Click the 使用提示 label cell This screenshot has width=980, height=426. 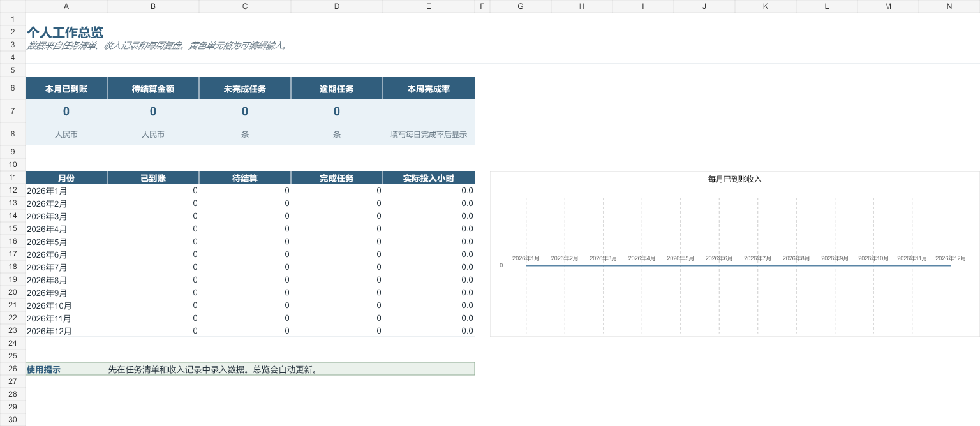point(66,369)
